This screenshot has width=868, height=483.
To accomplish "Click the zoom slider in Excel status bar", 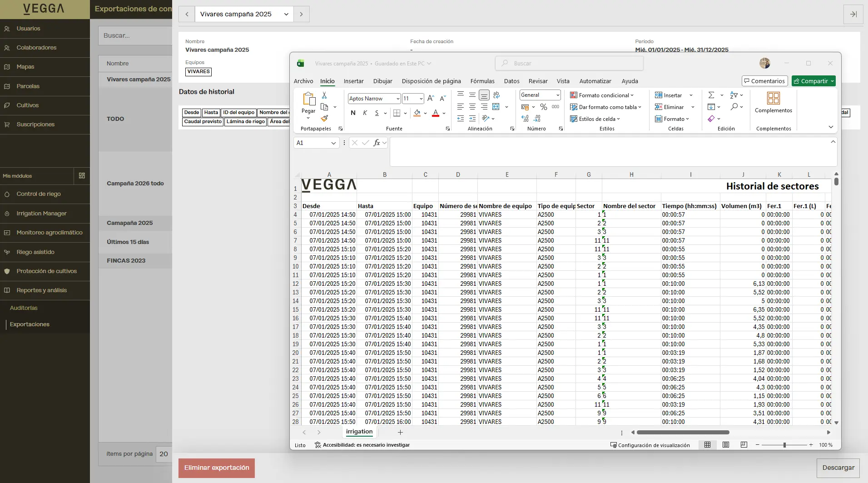I will (x=784, y=445).
